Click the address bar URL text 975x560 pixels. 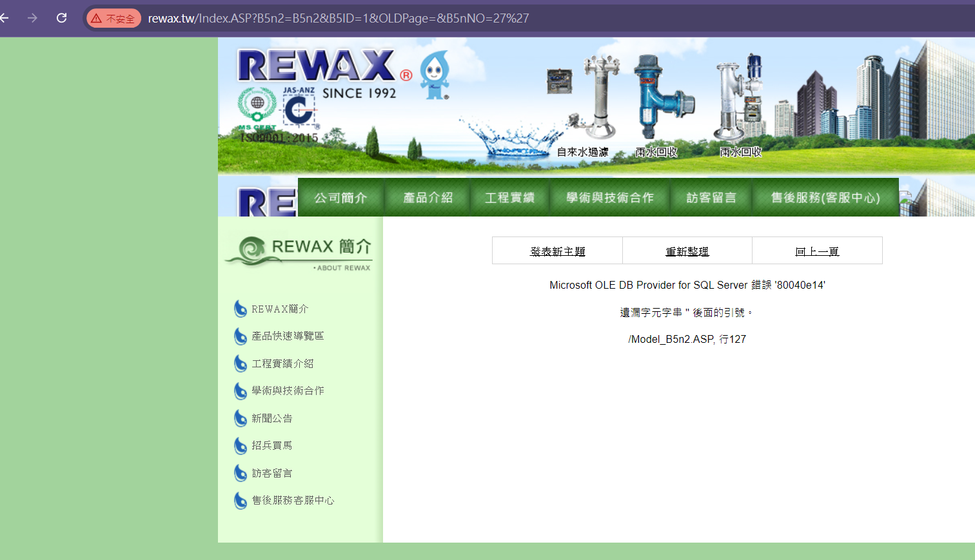tap(339, 19)
